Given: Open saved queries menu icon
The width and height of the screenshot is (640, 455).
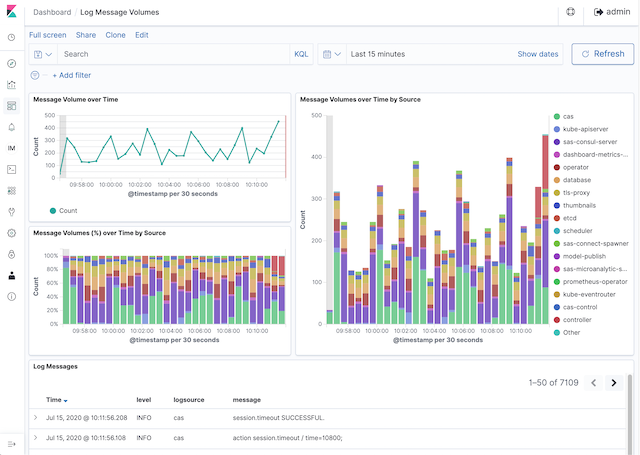Looking at the screenshot, I should 43,54.
